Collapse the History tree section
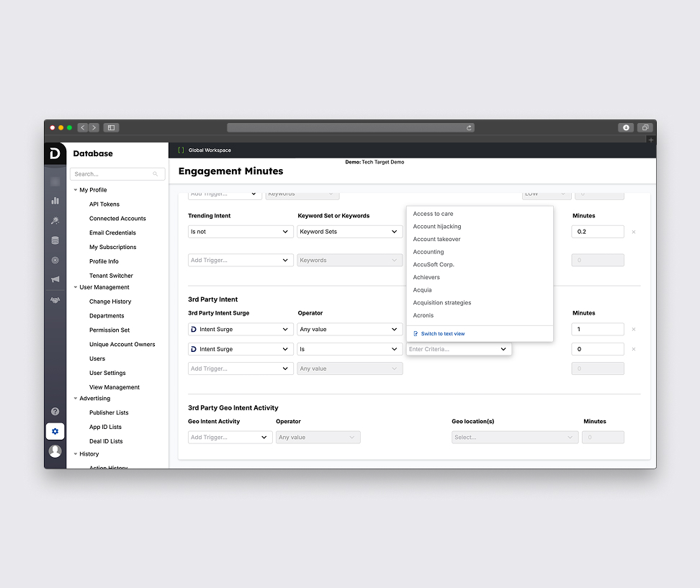This screenshot has height=588, width=700. (x=76, y=453)
